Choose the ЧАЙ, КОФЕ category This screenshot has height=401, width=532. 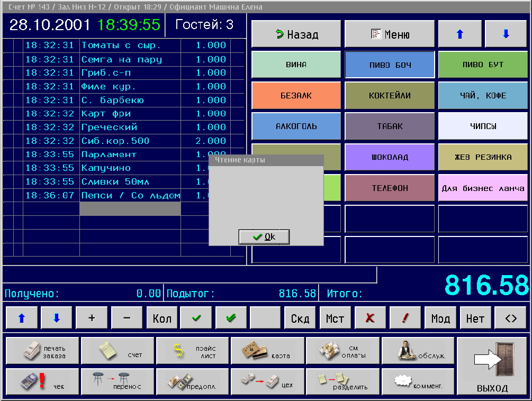tap(483, 95)
